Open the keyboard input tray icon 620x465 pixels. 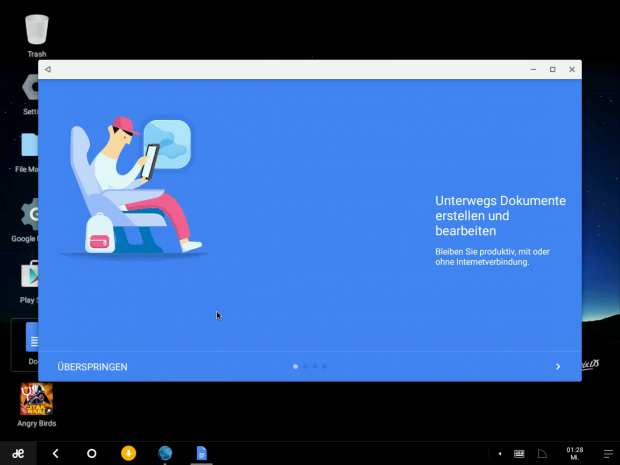[519, 454]
